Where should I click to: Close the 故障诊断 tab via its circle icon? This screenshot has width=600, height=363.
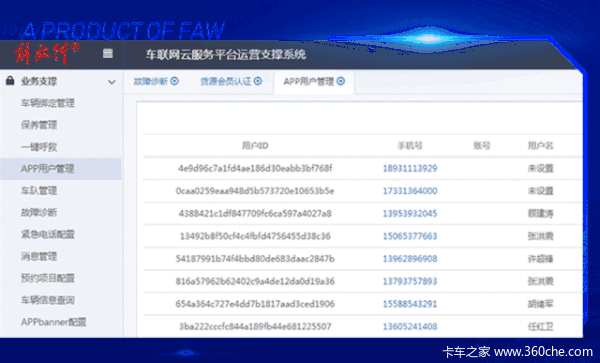point(174,81)
